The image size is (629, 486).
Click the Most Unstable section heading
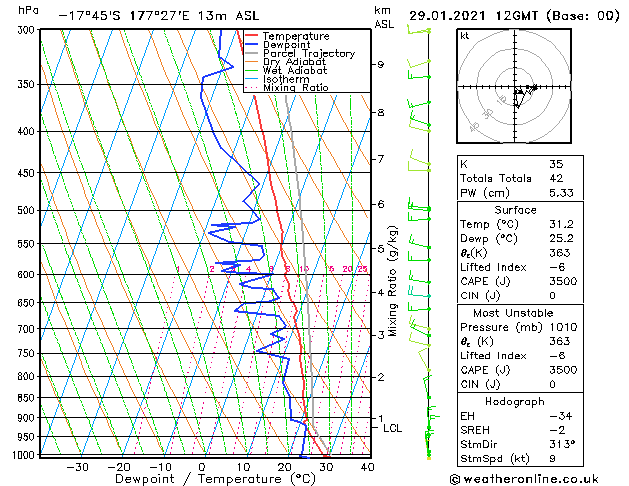coord(513,313)
